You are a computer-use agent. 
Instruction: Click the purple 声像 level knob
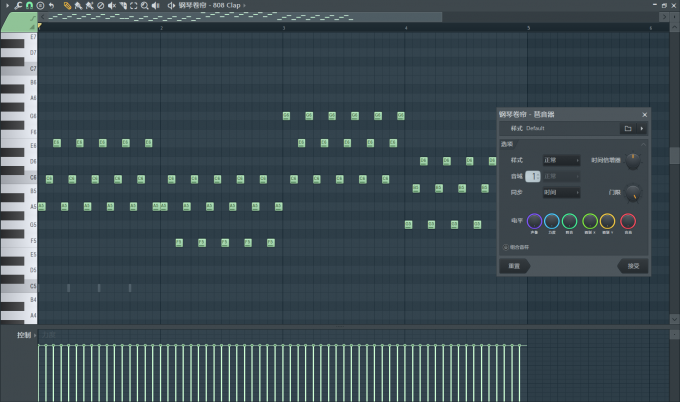click(534, 221)
